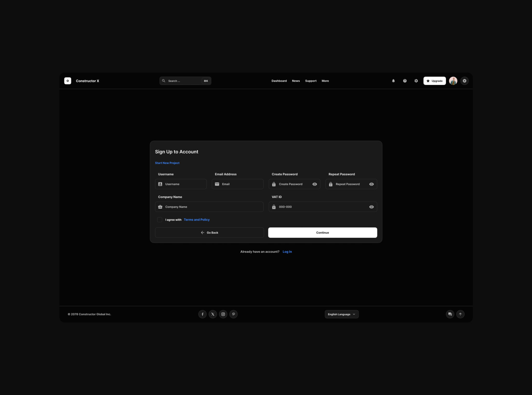Click the Instagram icon in footer
Screen dimensions: 532x395
[223, 314]
